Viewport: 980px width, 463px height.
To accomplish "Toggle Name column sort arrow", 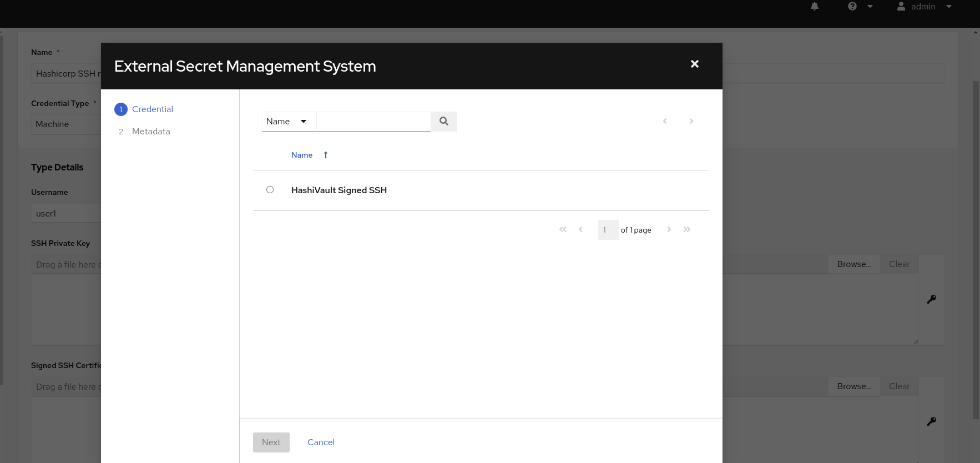I will [x=326, y=155].
